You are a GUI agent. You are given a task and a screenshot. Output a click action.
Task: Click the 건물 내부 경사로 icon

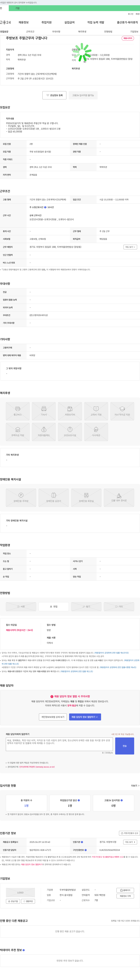[x=119, y=498]
